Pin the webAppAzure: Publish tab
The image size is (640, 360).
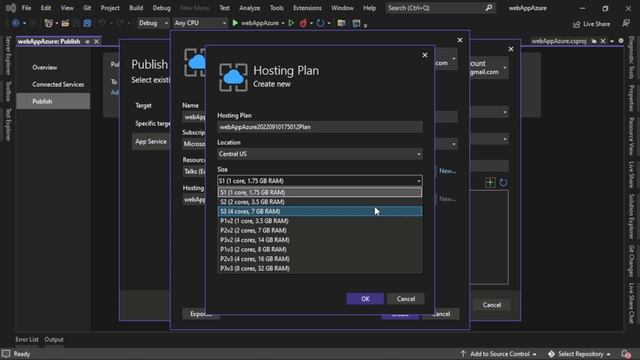pyautogui.click(x=87, y=42)
